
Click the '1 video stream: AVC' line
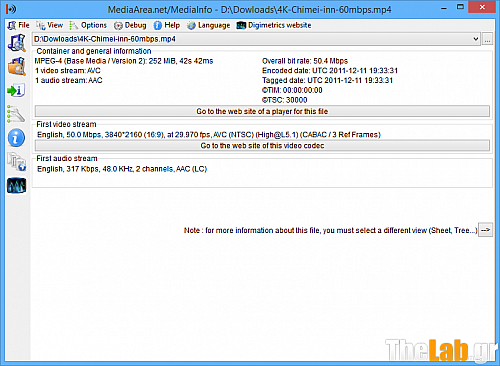[68, 71]
